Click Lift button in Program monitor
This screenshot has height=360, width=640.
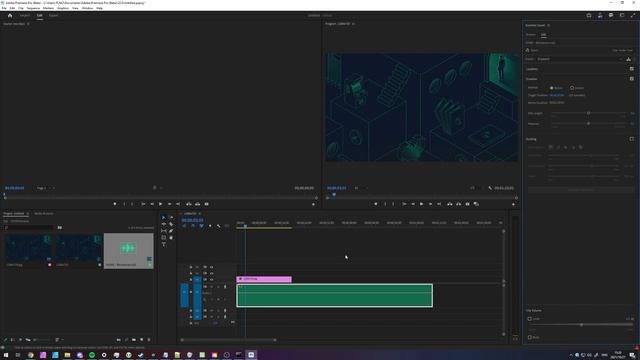[x=449, y=204]
